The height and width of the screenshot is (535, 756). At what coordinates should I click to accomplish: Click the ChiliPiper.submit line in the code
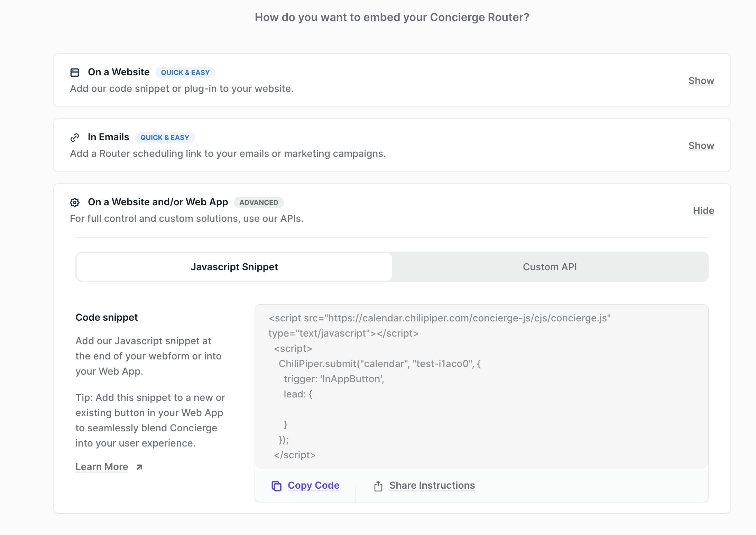pyautogui.click(x=379, y=364)
